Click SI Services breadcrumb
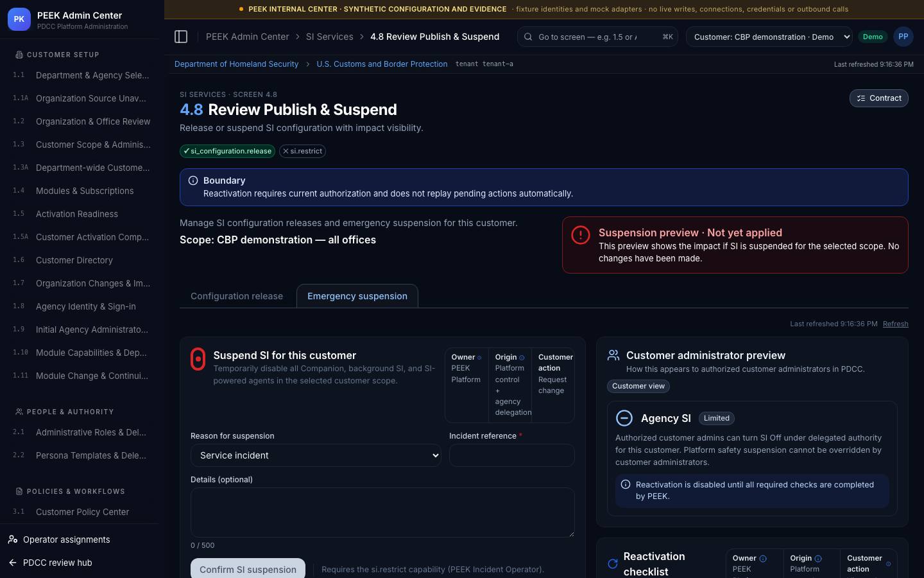The image size is (924, 578). pyautogui.click(x=329, y=37)
